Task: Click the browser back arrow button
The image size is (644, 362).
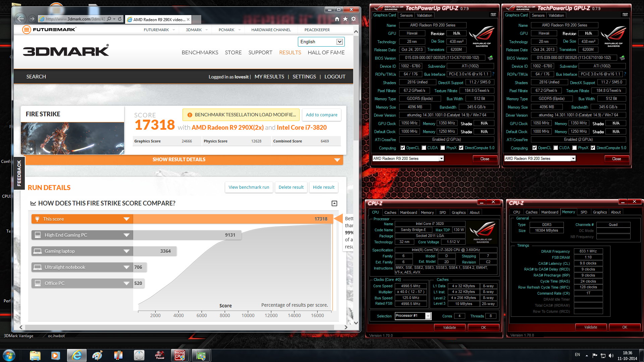Action: point(20,19)
